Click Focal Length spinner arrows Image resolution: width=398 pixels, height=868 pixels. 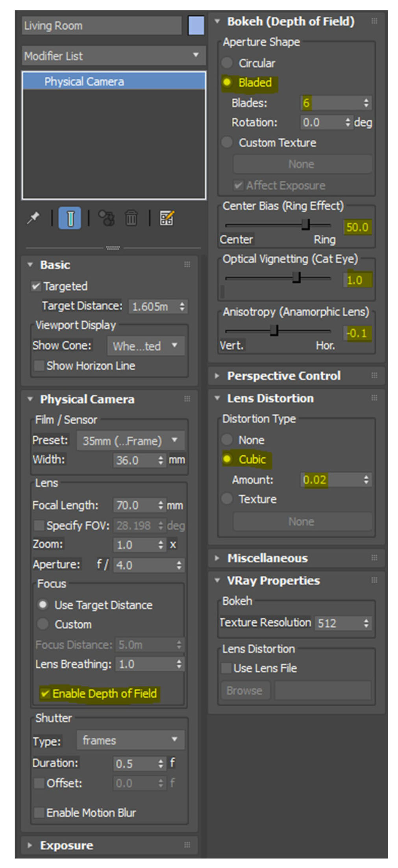[x=161, y=505]
